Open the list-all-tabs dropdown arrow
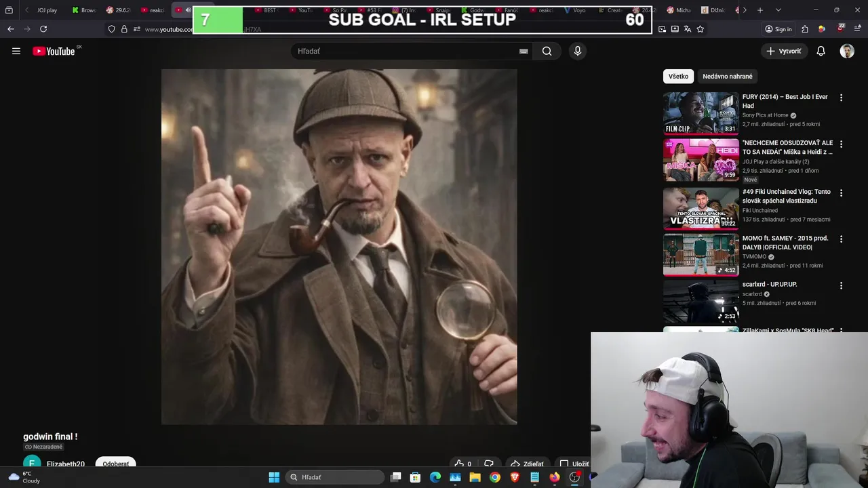The image size is (868, 488). [x=778, y=10]
